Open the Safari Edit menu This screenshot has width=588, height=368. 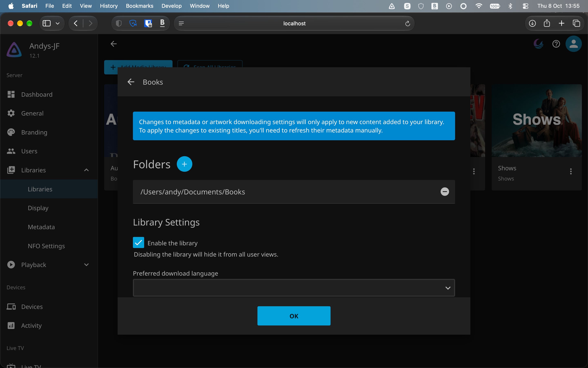67,6
